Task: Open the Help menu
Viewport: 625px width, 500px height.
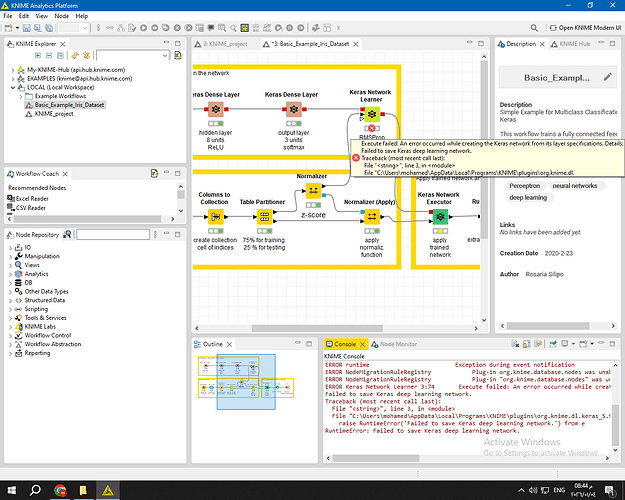Action: point(82,16)
